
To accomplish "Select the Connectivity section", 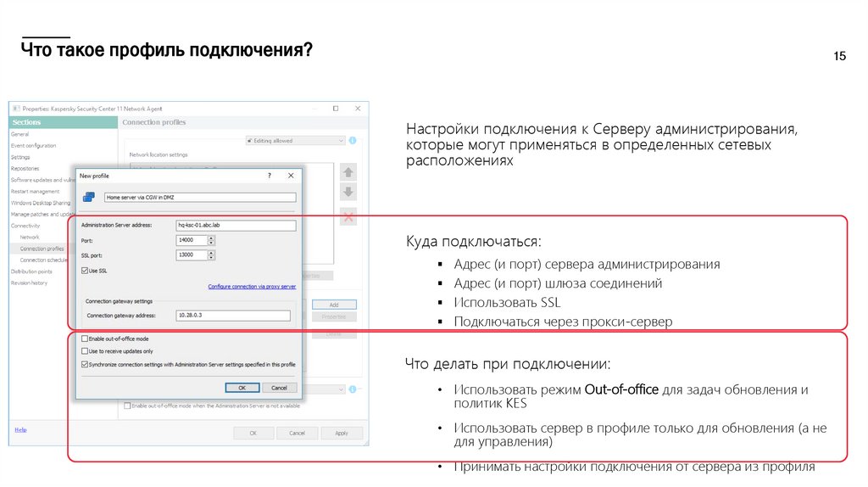I will [25, 226].
